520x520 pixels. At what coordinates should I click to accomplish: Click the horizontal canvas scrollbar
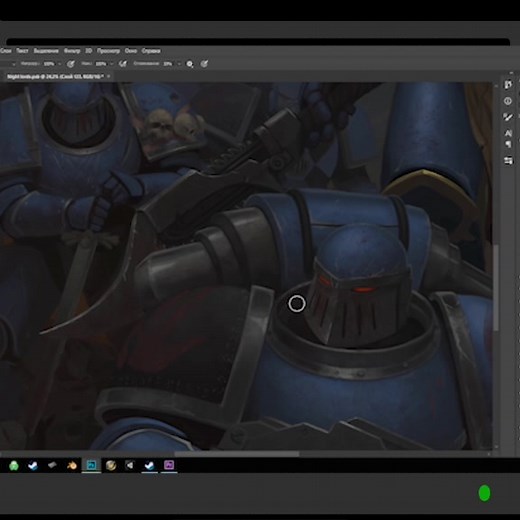[x=237, y=454]
